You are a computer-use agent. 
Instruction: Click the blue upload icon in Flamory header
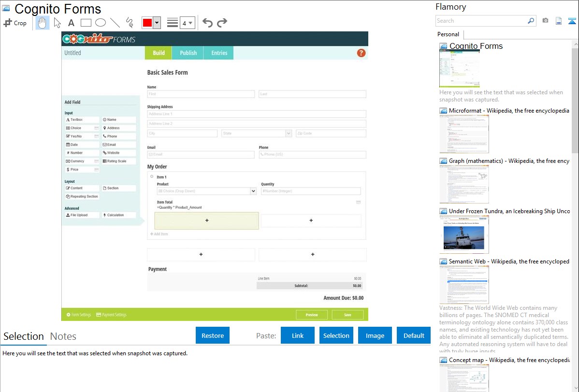pos(572,21)
